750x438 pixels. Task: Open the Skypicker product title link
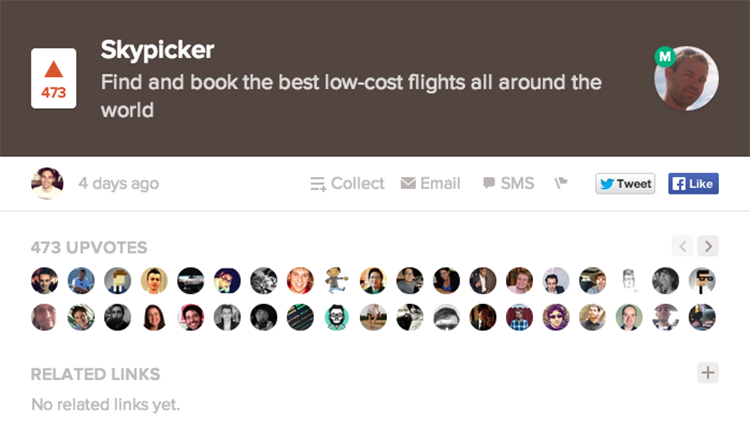[x=157, y=50]
